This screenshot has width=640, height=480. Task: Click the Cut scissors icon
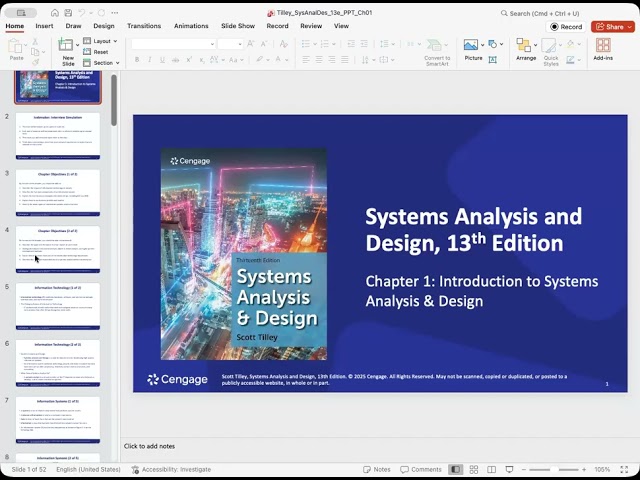pyautogui.click(x=35, y=41)
